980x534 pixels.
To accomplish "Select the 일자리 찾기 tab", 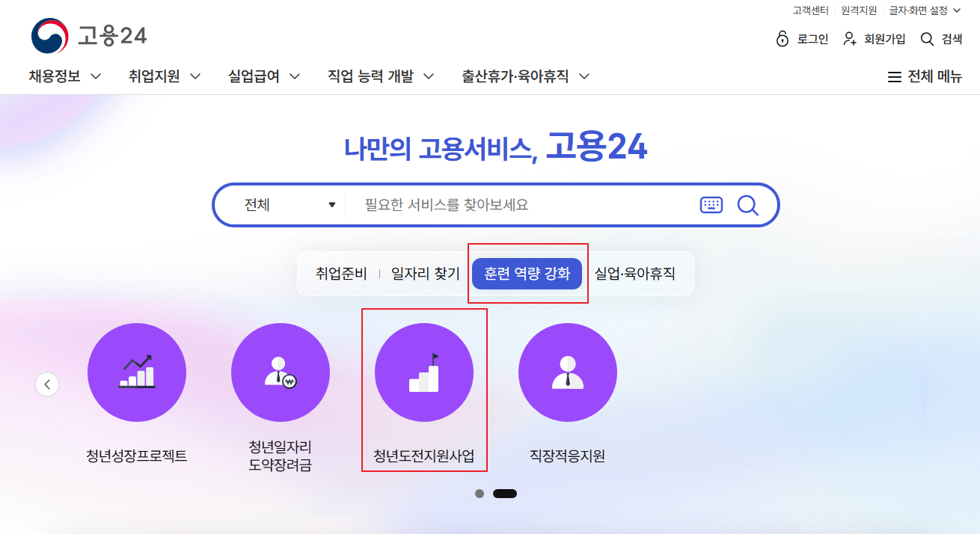I will (x=426, y=274).
